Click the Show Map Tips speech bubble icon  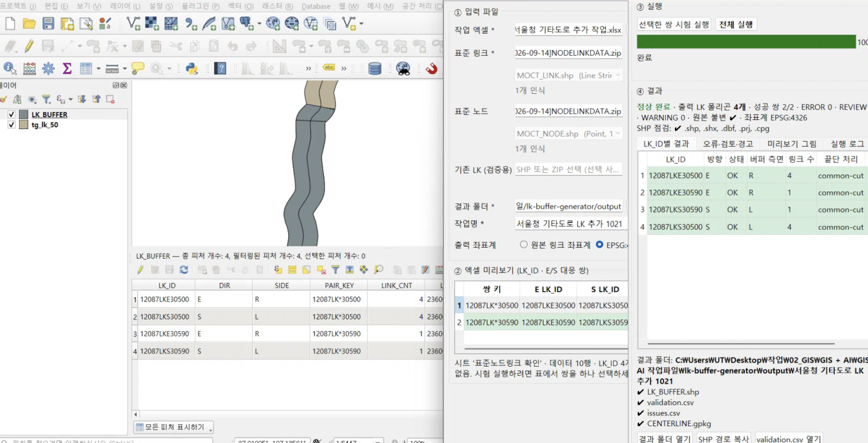pyautogui.click(x=138, y=68)
